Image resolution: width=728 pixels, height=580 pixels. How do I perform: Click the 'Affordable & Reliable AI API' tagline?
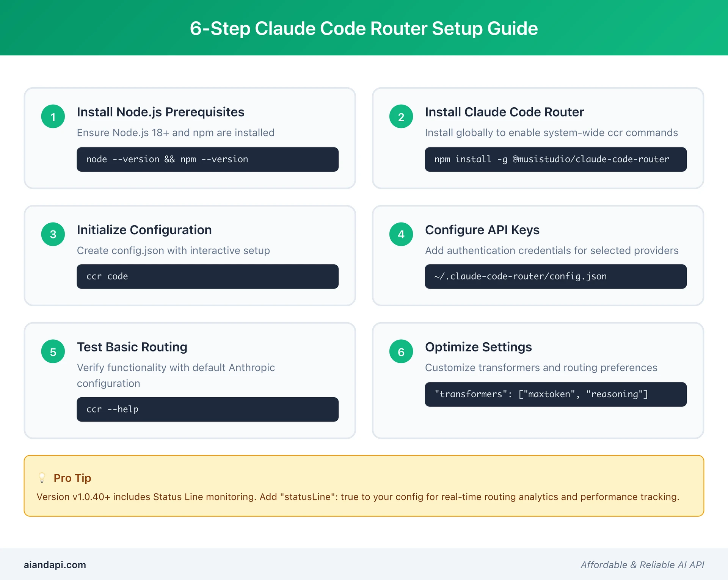click(x=642, y=565)
